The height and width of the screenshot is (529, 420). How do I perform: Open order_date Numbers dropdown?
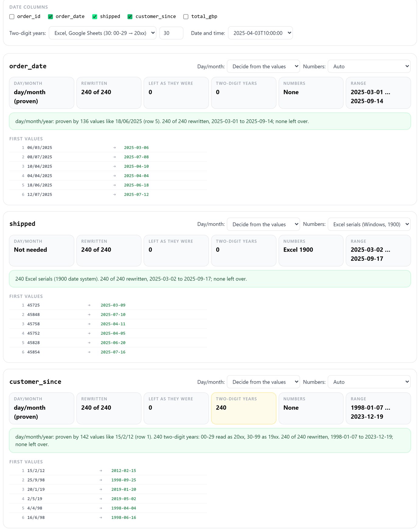coord(369,66)
